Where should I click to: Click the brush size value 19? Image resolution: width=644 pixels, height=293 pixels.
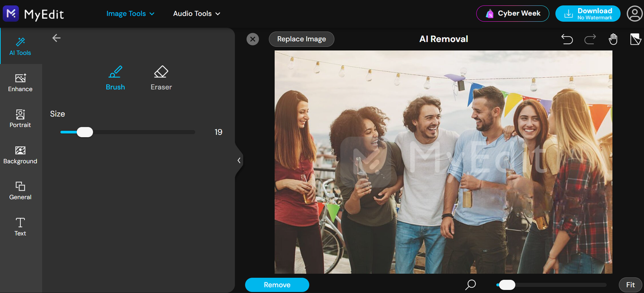(x=218, y=132)
